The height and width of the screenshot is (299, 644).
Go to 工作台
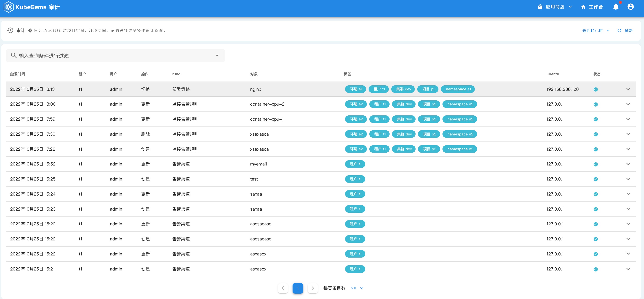[592, 7]
